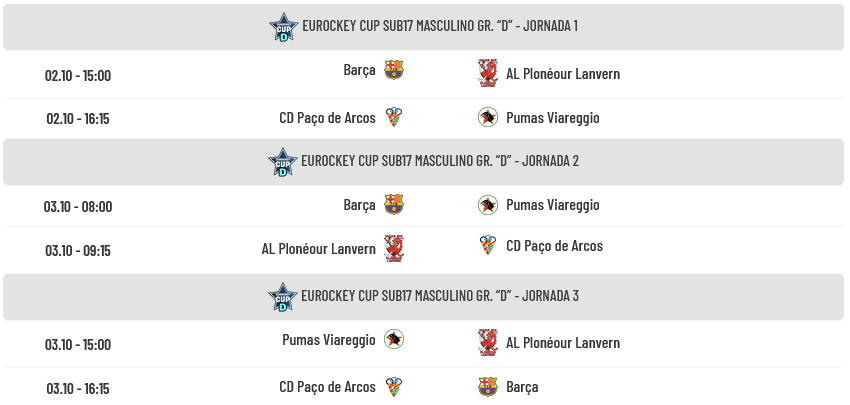Open AL Plonéour Lanvern team name in Jornada 3

tap(562, 343)
